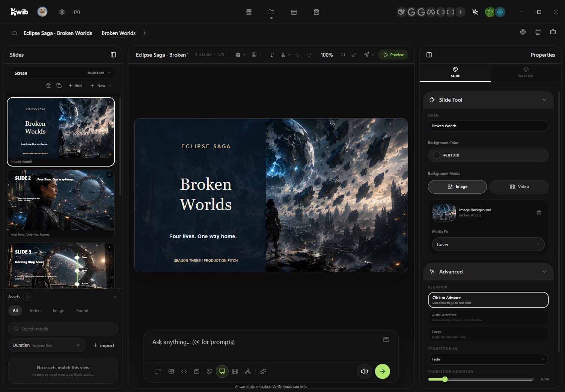Open the settings gear icon
This screenshot has height=392, width=565.
point(62,12)
